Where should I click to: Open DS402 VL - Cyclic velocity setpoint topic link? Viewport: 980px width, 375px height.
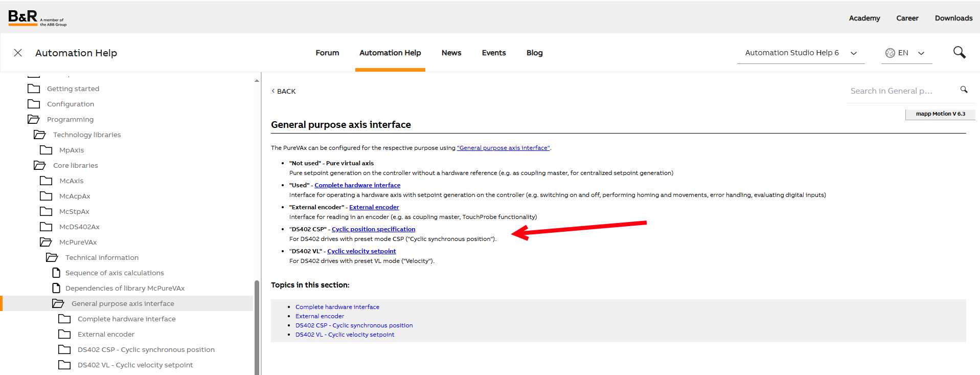345,335
